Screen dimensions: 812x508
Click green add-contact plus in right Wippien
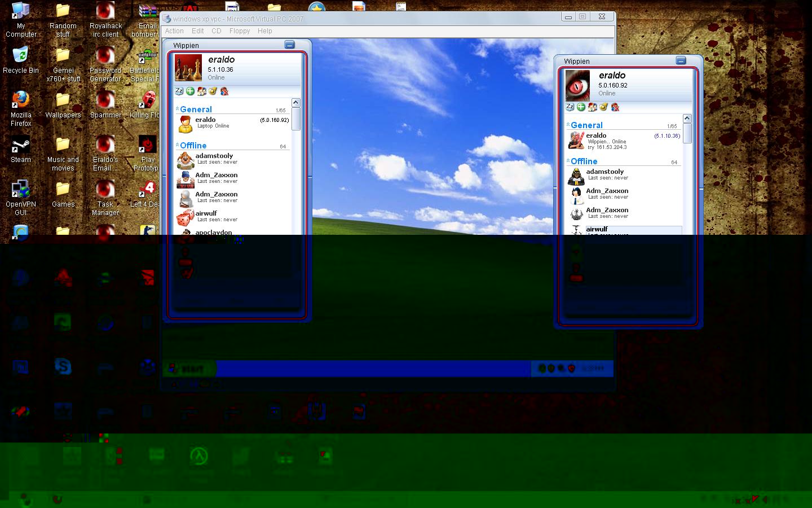[581, 107]
